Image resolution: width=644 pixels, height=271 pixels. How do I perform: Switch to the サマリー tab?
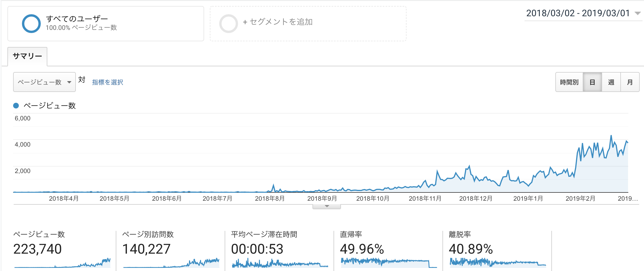point(27,56)
